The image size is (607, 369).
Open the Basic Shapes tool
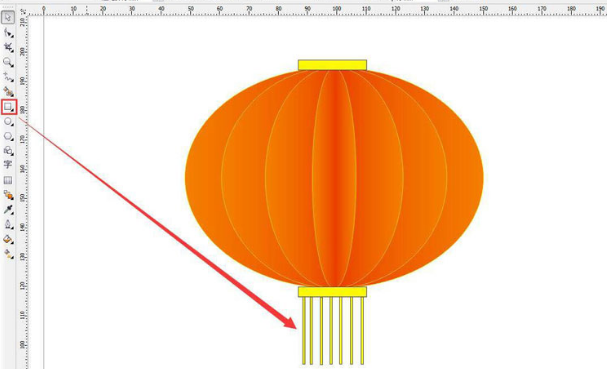[x=8, y=151]
